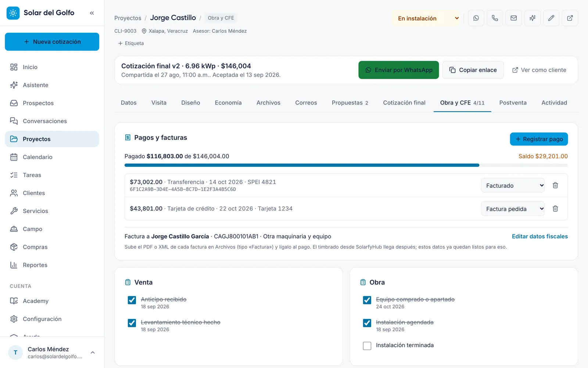Click Copiar enlace button

click(x=473, y=70)
